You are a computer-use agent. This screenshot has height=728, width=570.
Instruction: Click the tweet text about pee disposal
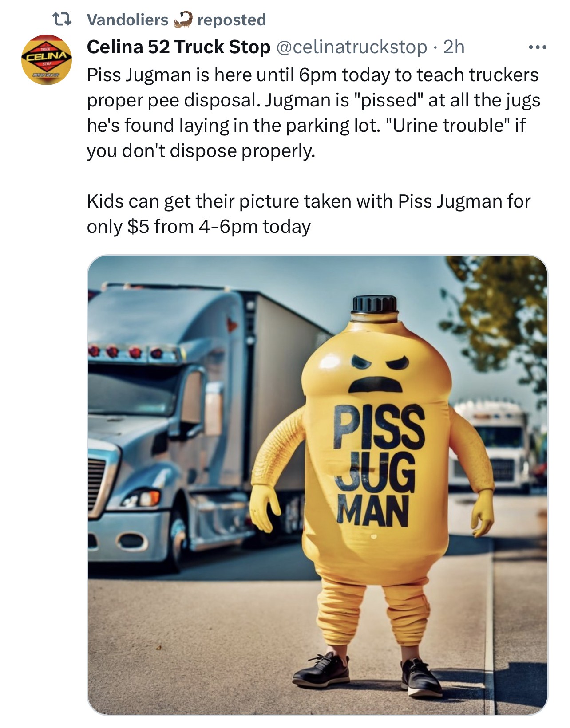tap(313, 113)
